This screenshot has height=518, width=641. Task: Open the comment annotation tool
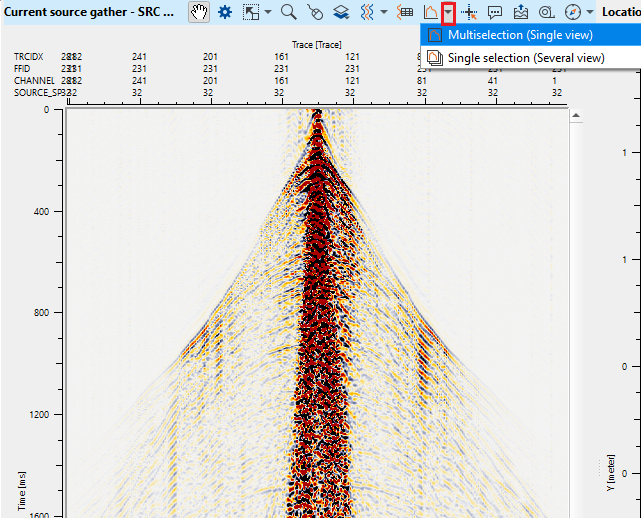click(494, 12)
